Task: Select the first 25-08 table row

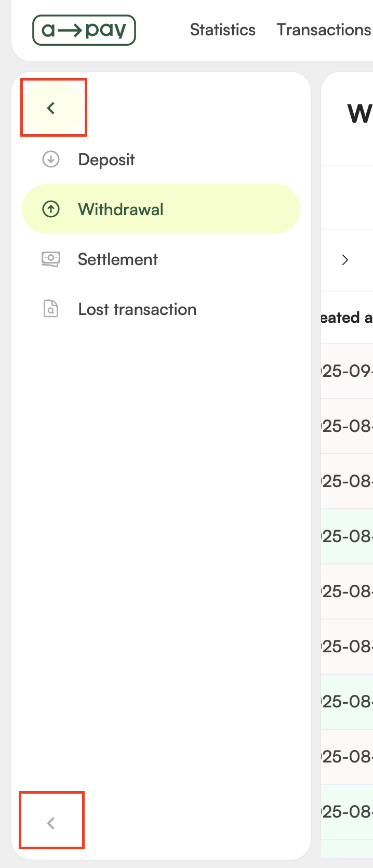Action: pyautogui.click(x=347, y=426)
